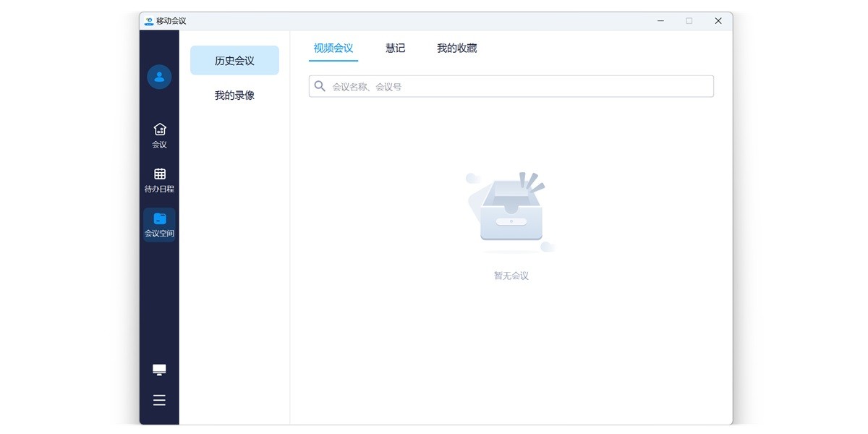The width and height of the screenshot is (868, 434).
Task: Focus the 会议名称、会议号 search field
Action: click(x=517, y=87)
